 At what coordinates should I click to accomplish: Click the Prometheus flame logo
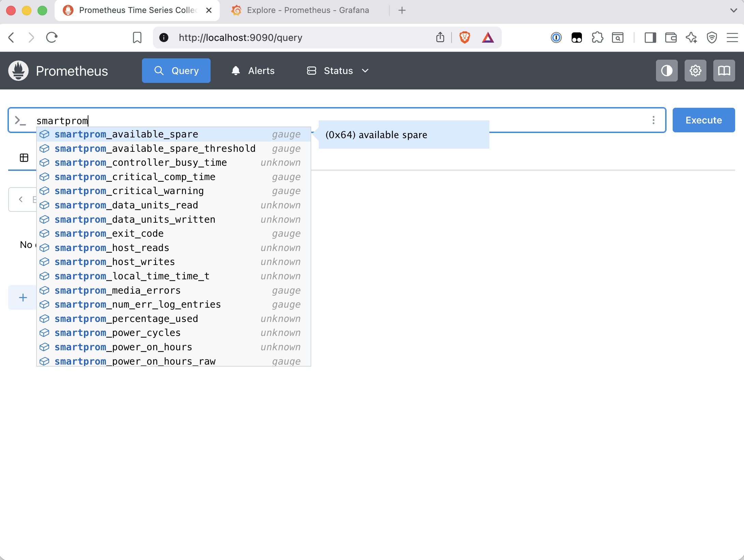tap(18, 71)
